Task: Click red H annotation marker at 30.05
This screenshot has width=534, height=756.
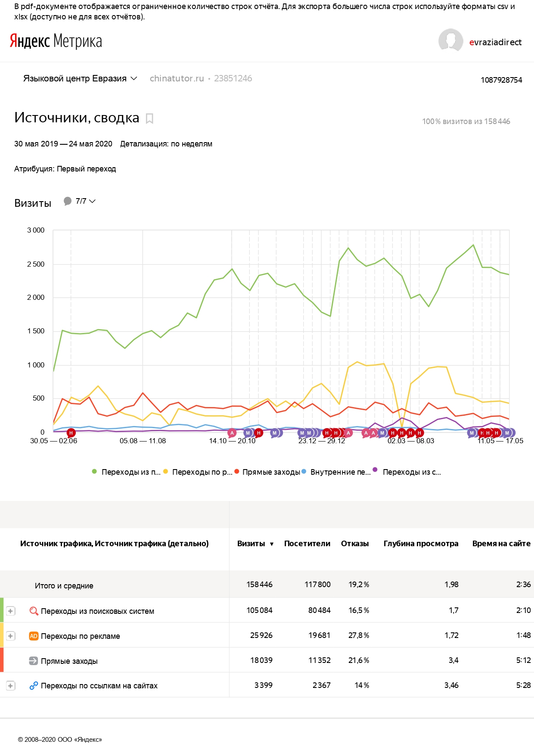Action: pyautogui.click(x=71, y=433)
